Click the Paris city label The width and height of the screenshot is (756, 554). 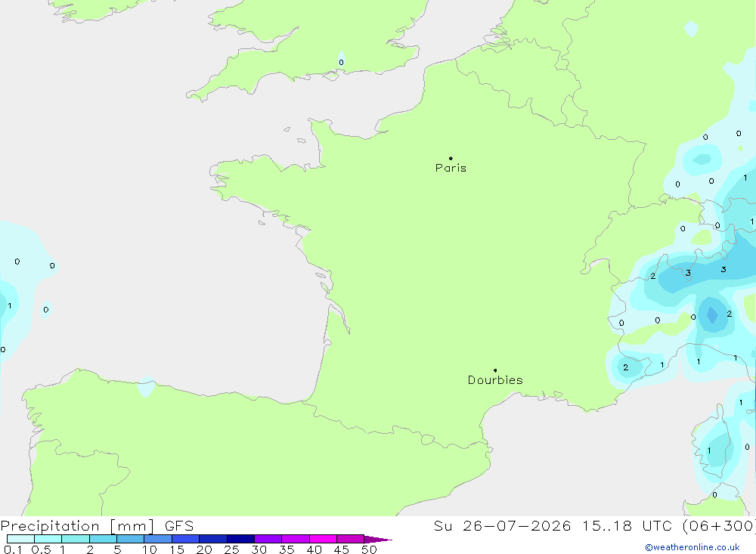(451, 168)
